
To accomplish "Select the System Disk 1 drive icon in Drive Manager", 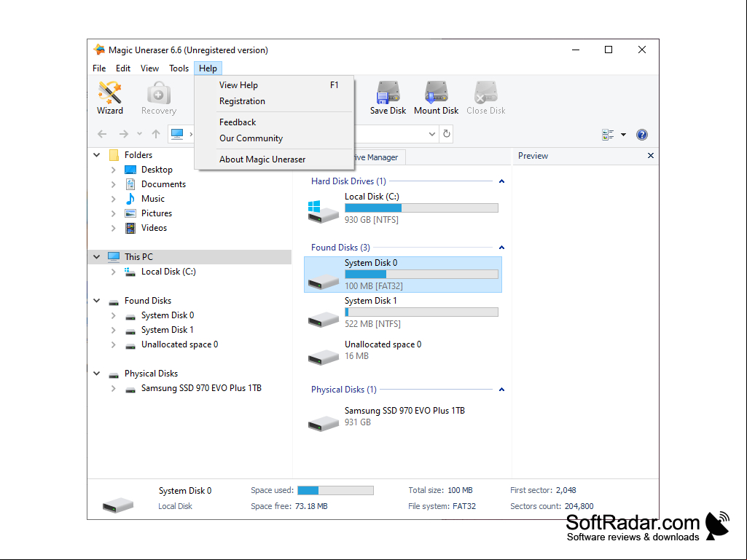I will 323,320.
